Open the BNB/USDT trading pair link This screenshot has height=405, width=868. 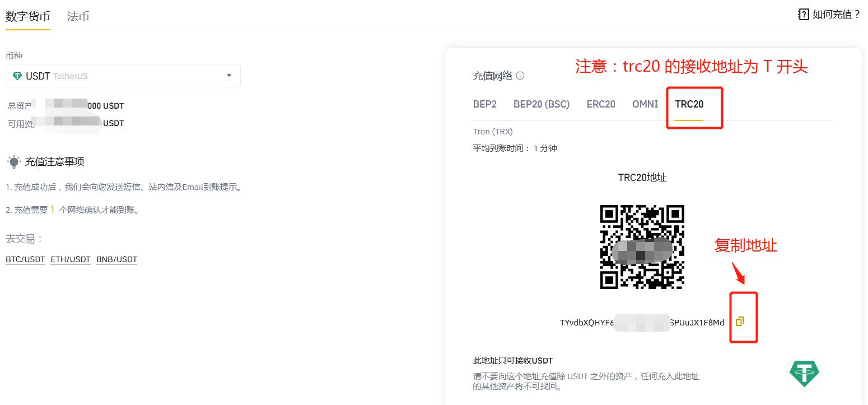pyautogui.click(x=116, y=259)
